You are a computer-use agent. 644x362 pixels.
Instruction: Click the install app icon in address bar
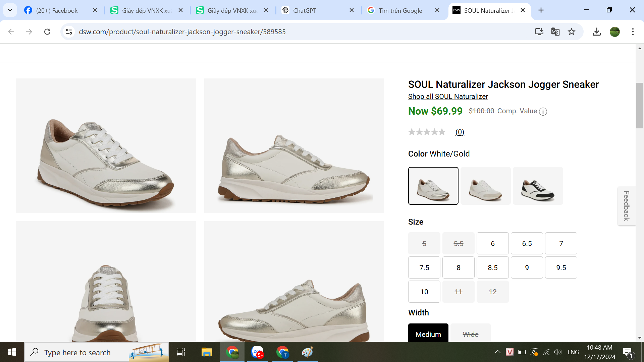pyautogui.click(x=539, y=32)
